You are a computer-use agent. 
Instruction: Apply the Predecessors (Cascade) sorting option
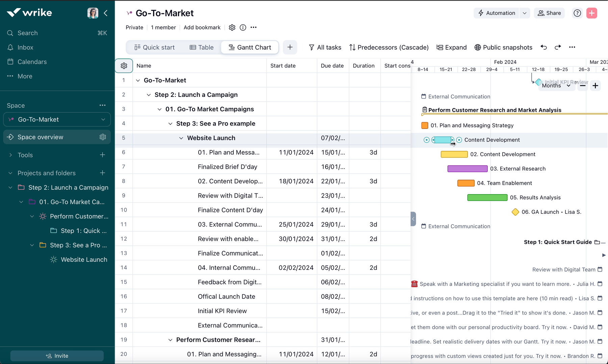tap(388, 47)
